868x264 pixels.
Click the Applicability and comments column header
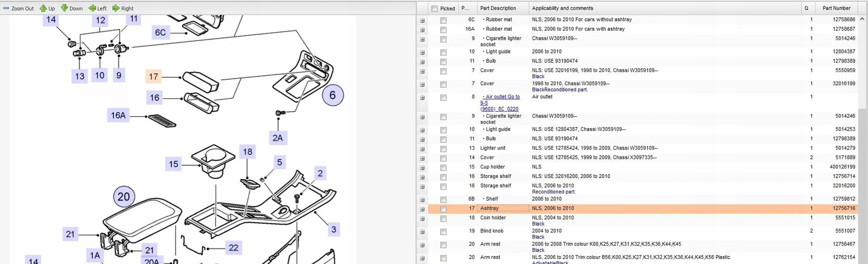click(x=665, y=8)
